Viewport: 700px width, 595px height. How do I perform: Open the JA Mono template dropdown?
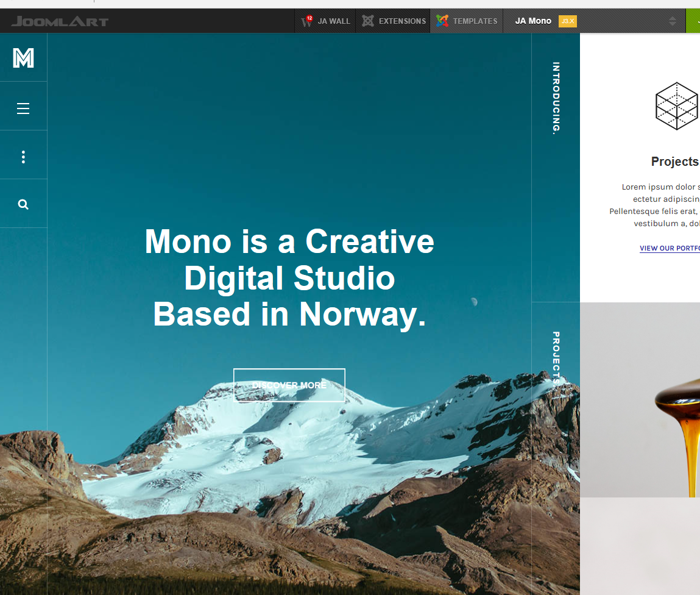click(x=533, y=21)
